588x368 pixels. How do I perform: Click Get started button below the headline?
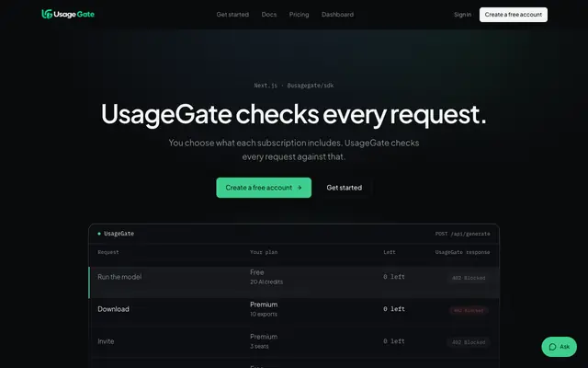pos(344,188)
